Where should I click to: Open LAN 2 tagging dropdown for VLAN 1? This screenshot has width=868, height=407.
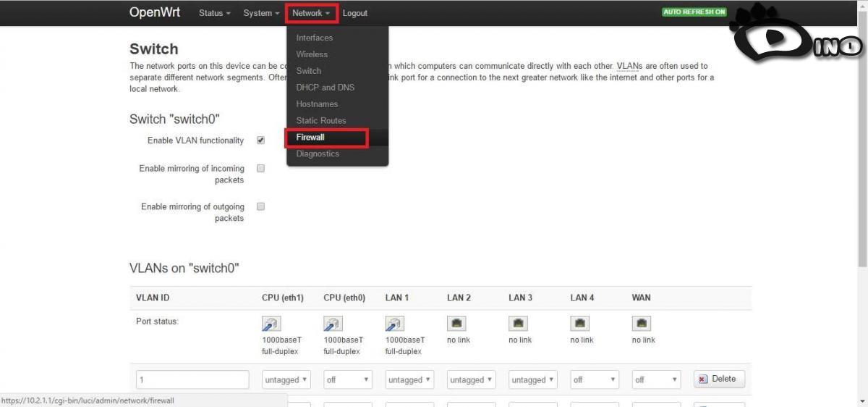click(471, 379)
